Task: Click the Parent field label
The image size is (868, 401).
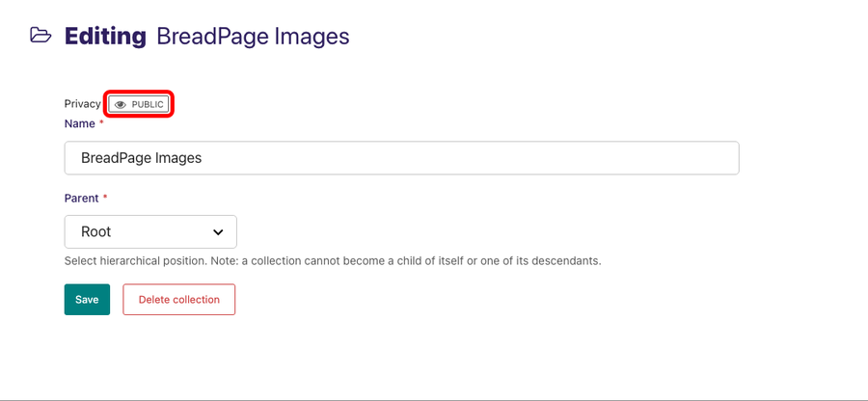Action: 81,198
